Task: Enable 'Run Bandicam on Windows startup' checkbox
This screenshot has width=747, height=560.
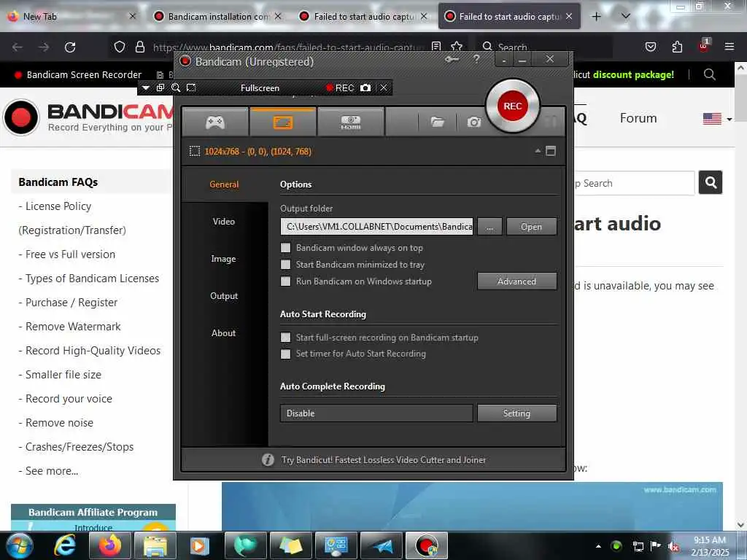Action: 285,281
